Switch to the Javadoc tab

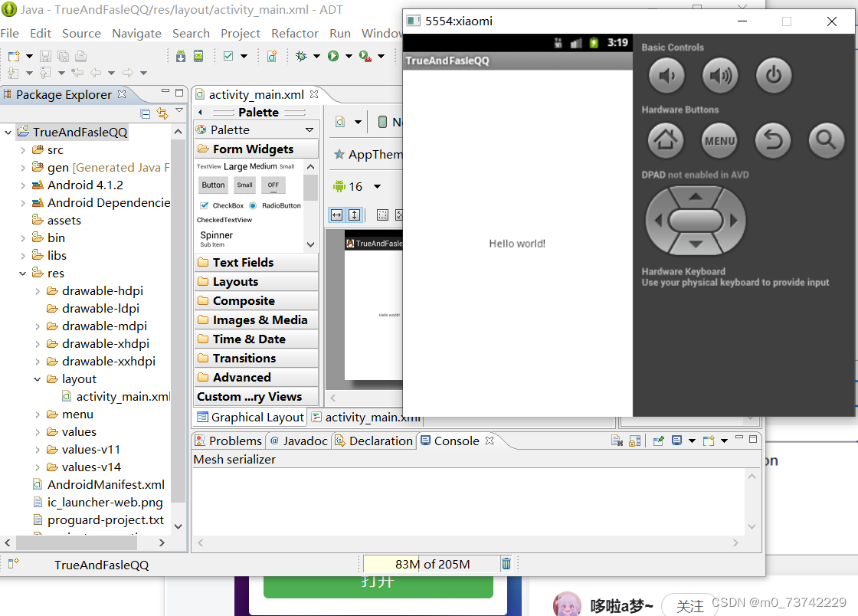click(299, 441)
